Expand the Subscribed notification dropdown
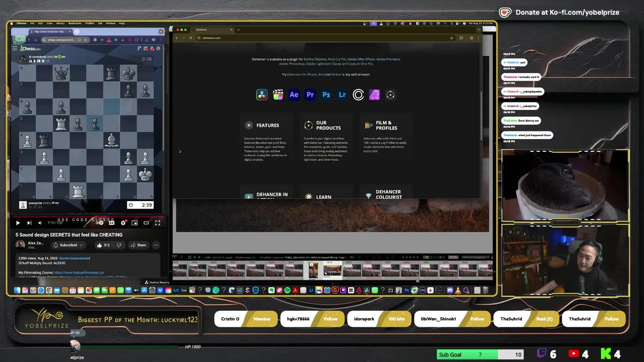The height and width of the screenshot is (362, 644). click(68, 245)
